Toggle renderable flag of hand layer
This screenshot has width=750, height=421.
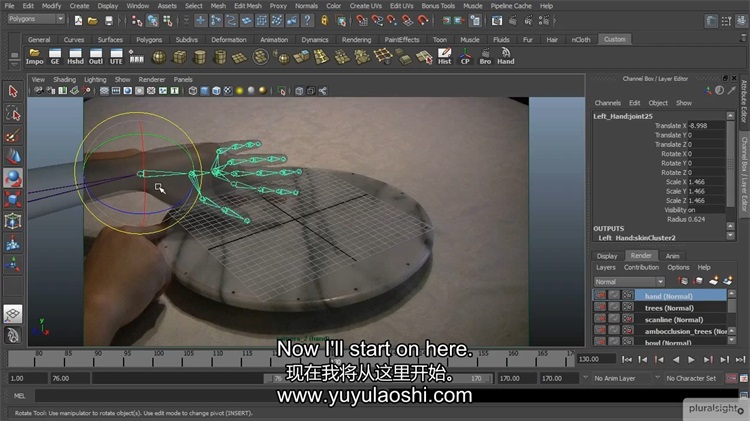(600, 296)
